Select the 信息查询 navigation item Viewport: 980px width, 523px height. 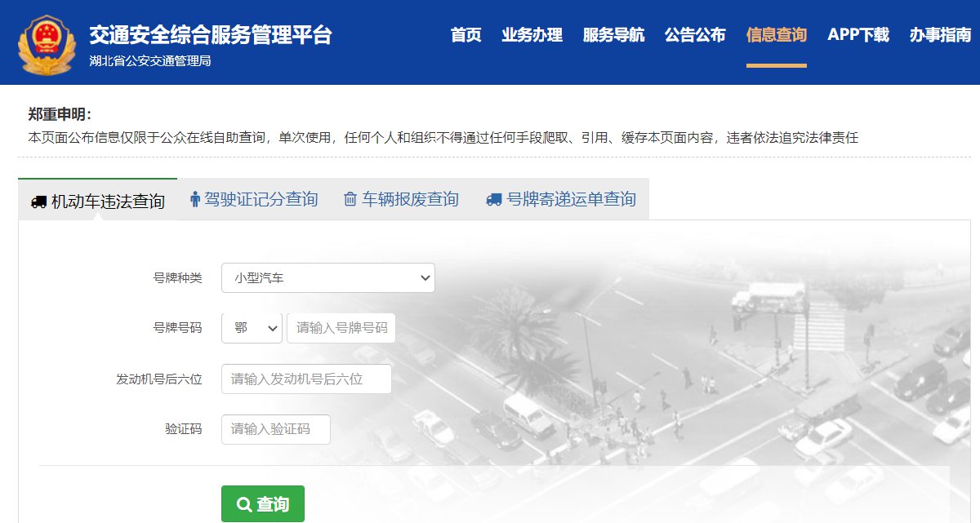[777, 35]
